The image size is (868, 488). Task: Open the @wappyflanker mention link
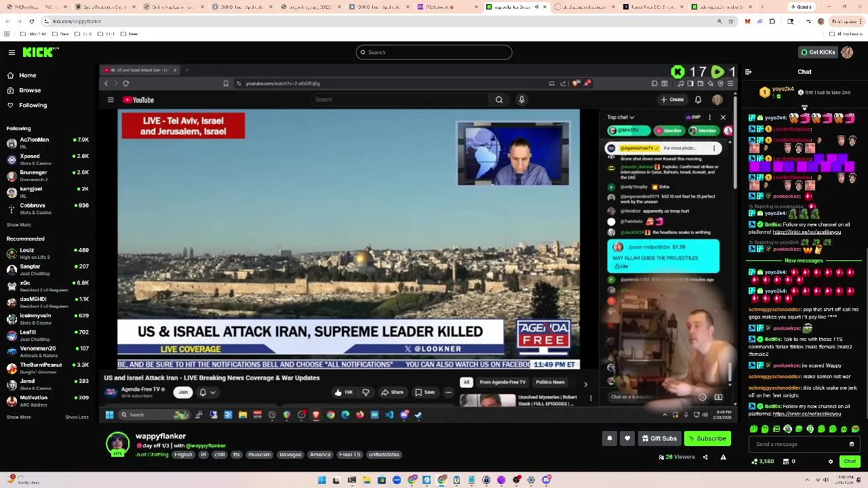tap(206, 446)
